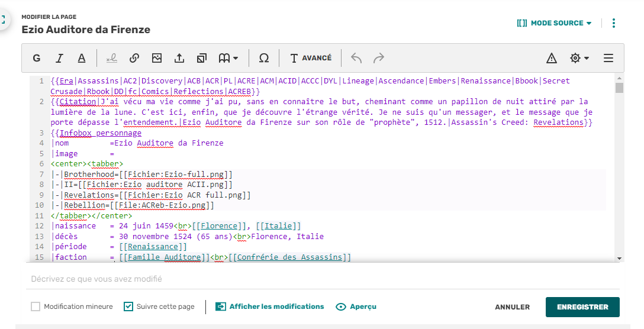This screenshot has height=329, width=644.
Task: Click 'Fichier:Ezio auditore ACII.png' on line 8
Action: [155, 185]
